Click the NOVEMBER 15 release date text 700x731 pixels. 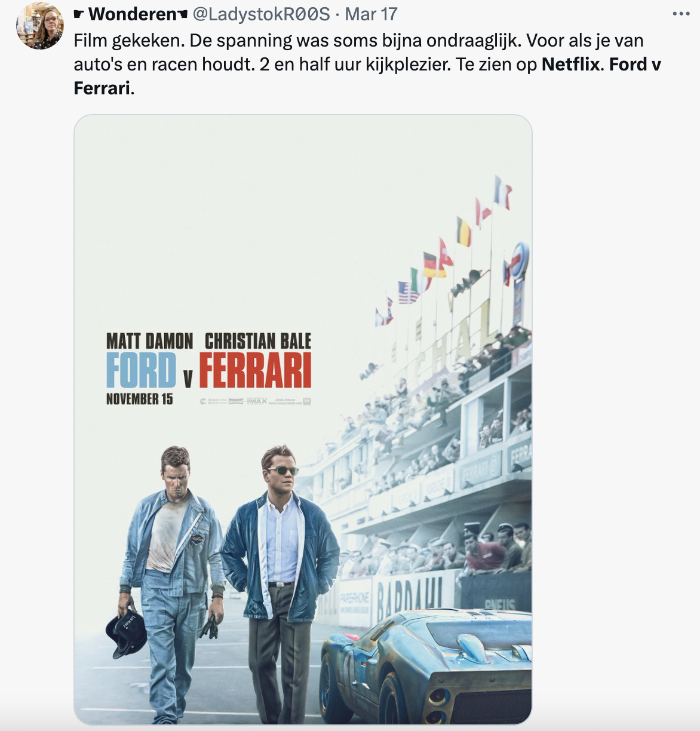139,399
